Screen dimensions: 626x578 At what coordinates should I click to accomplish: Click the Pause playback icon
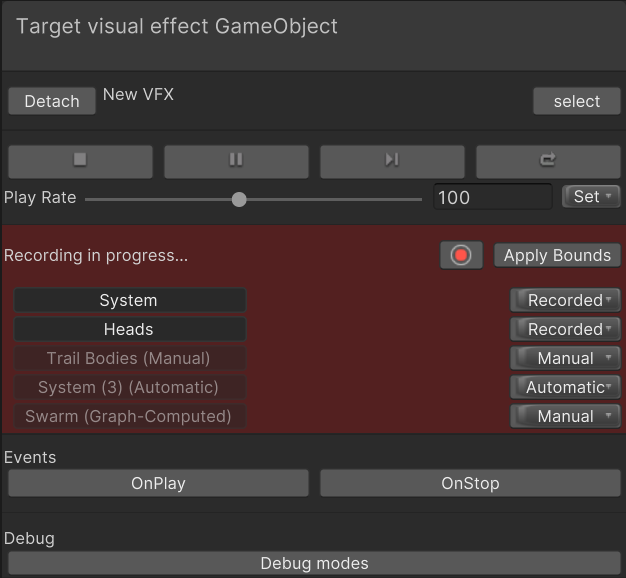click(236, 160)
